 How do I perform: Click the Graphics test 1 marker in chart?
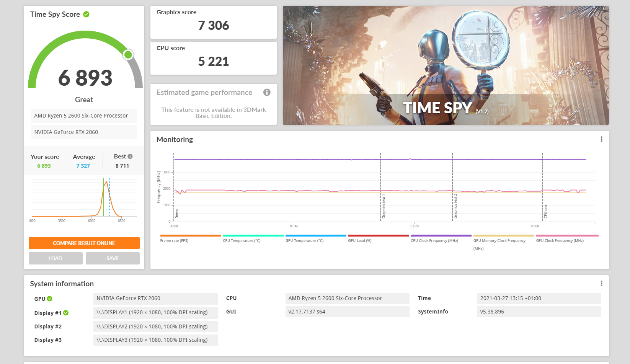(384, 207)
